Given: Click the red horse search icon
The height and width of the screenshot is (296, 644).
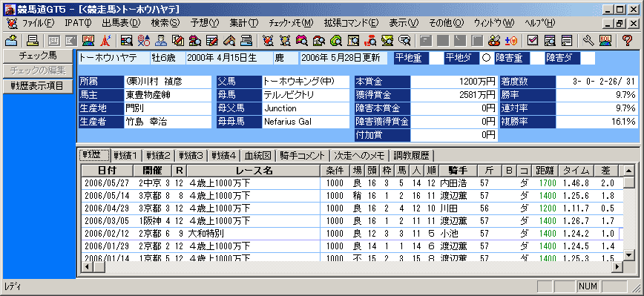Looking at the screenshot, I should pos(268,40).
